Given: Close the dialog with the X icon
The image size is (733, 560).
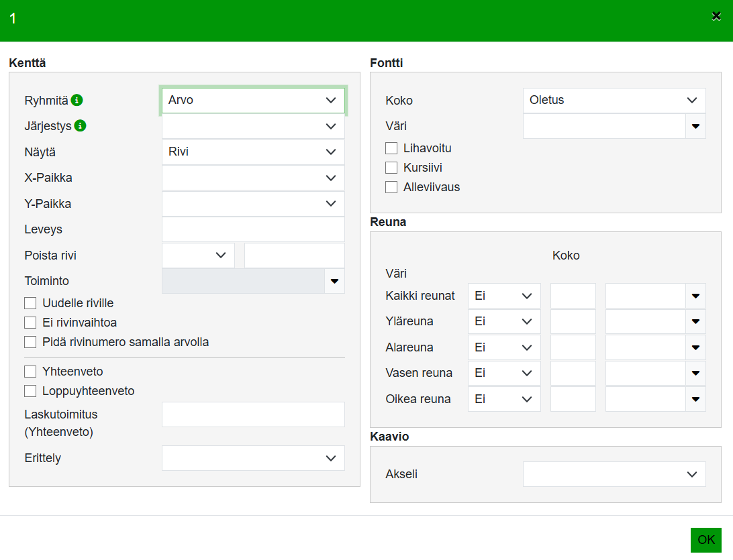Looking at the screenshot, I should [716, 17].
